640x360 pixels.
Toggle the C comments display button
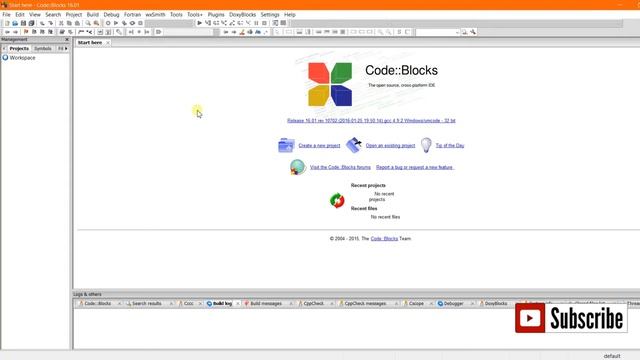pos(407,32)
